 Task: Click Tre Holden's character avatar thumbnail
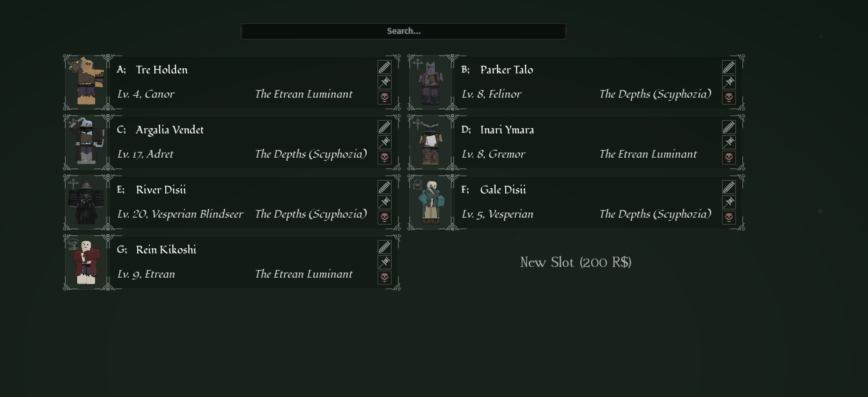point(86,82)
